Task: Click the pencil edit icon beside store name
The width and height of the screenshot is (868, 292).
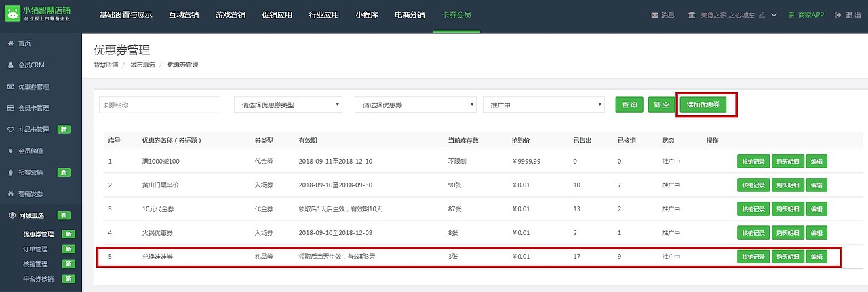Action: 762,15
